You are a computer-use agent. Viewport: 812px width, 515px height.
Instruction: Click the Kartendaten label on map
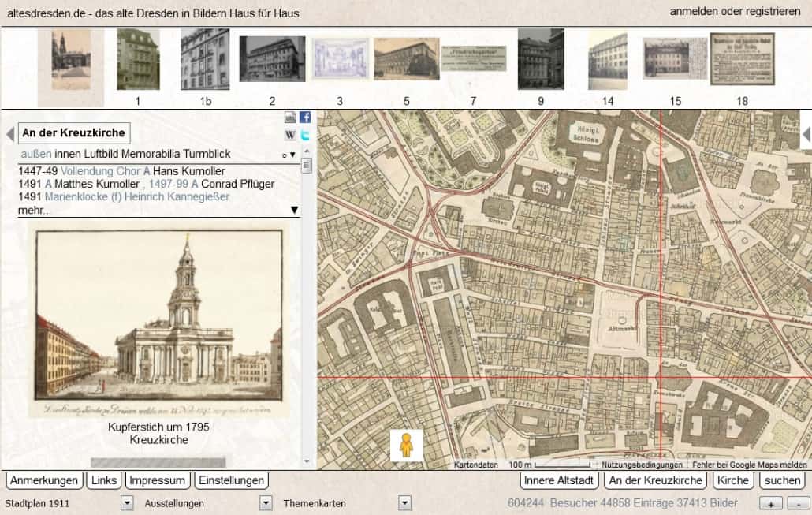pyautogui.click(x=475, y=465)
